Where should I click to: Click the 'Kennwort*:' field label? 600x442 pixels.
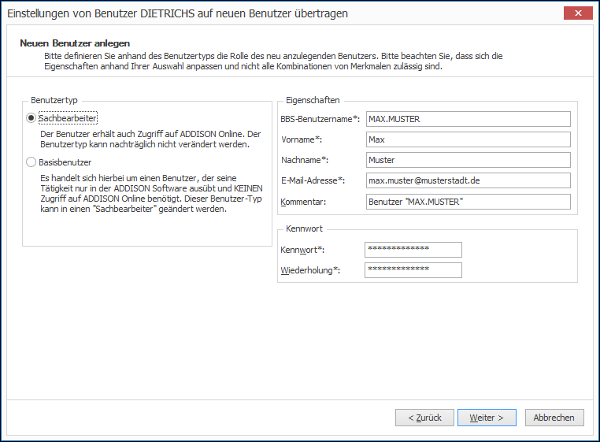[x=302, y=250]
